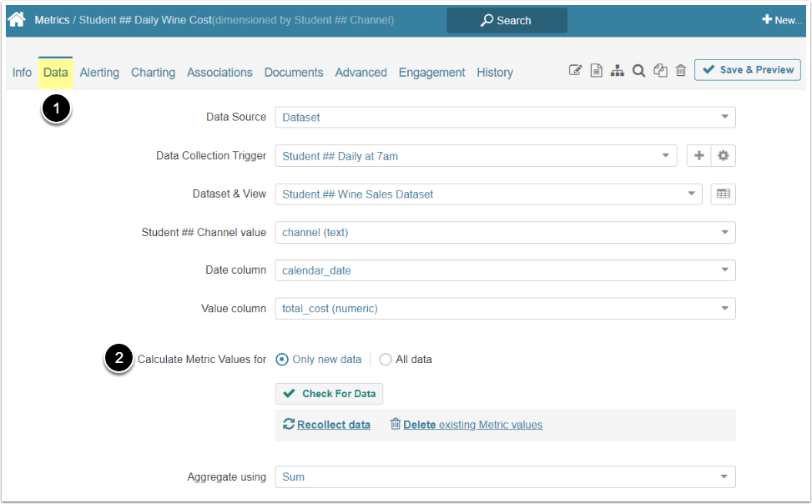Click Delete existing Metric values link
812x504 pixels.
tap(467, 425)
